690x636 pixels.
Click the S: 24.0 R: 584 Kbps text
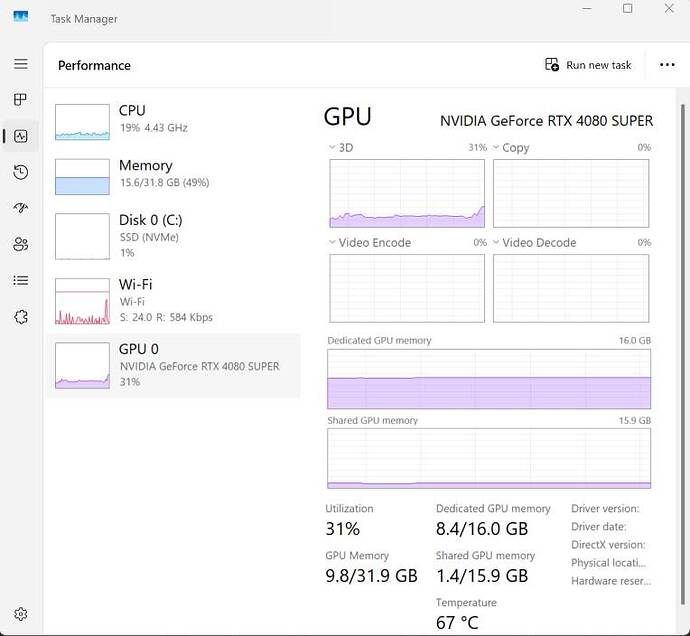click(166, 317)
